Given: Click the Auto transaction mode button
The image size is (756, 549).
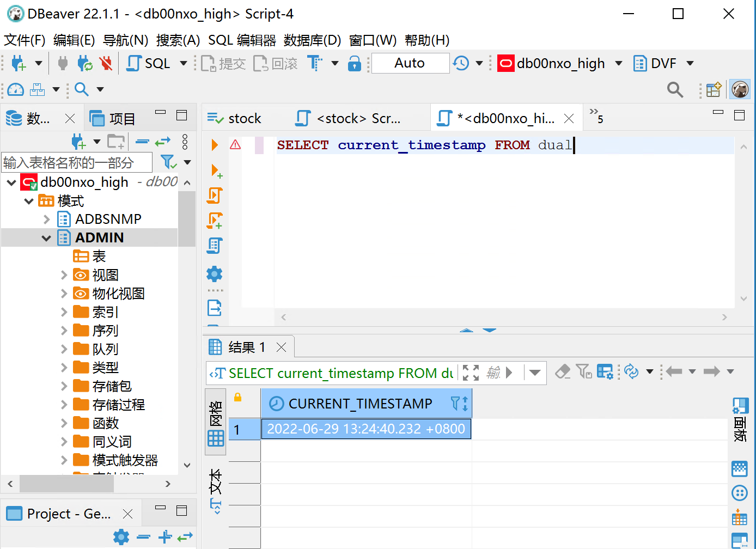Looking at the screenshot, I should (410, 63).
